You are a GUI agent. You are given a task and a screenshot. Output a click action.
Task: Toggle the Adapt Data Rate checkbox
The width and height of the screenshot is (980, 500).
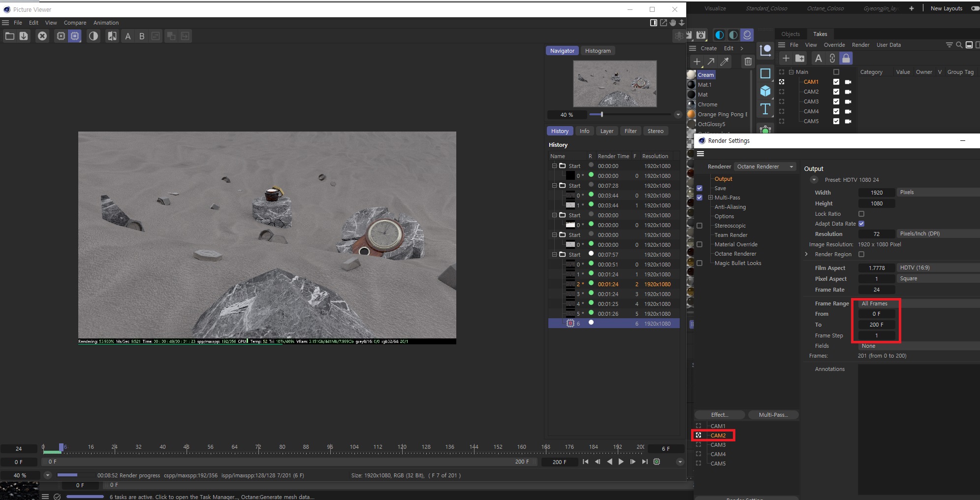click(861, 224)
